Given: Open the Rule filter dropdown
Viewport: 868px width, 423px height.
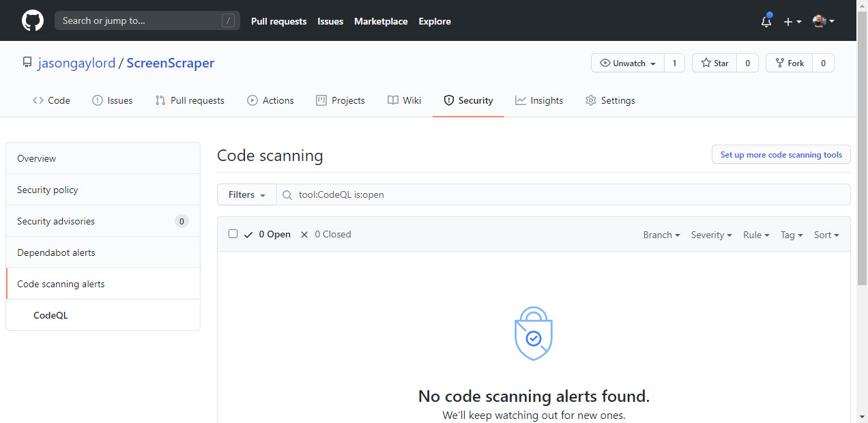Looking at the screenshot, I should [x=756, y=235].
